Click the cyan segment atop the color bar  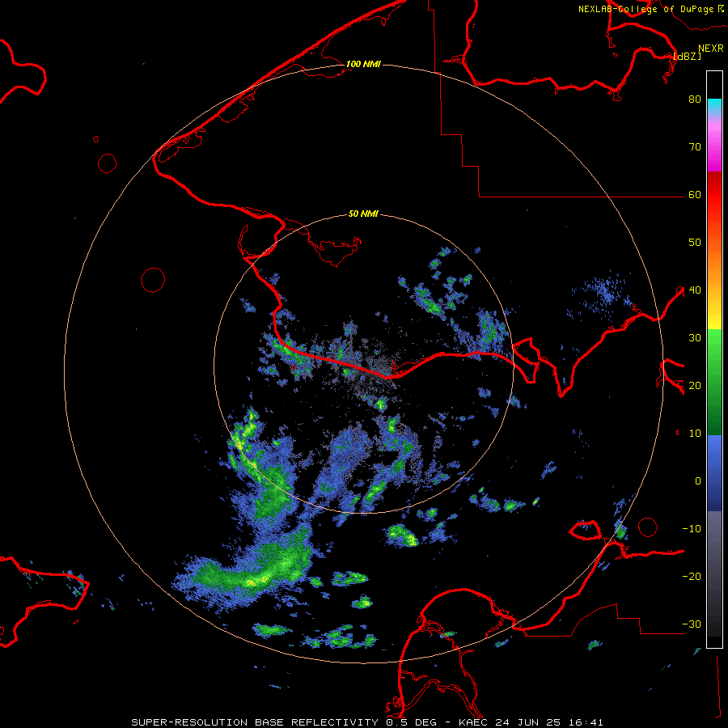tap(714, 106)
